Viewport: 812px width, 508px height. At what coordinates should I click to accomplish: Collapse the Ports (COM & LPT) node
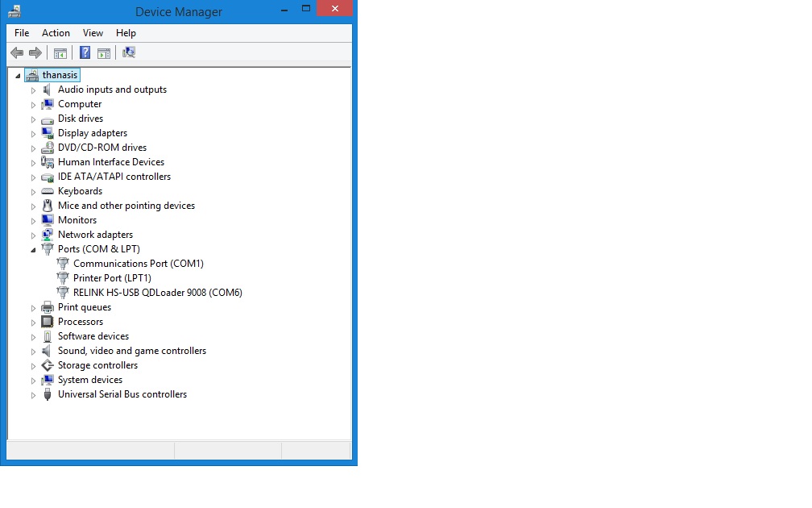tap(34, 250)
